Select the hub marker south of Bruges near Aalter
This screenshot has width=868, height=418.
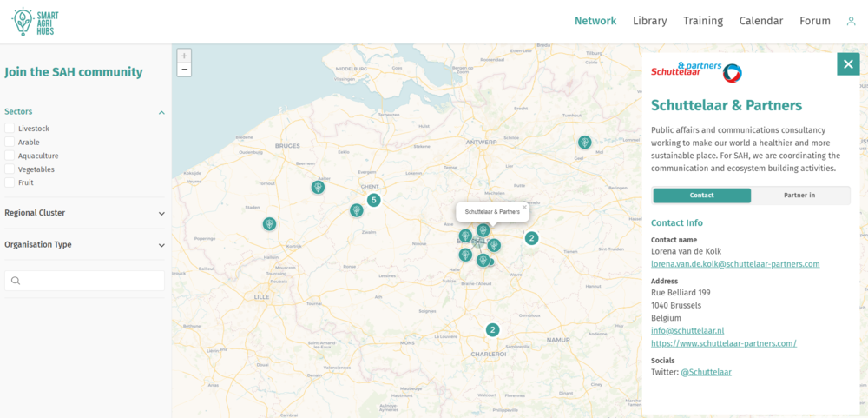[x=318, y=187]
